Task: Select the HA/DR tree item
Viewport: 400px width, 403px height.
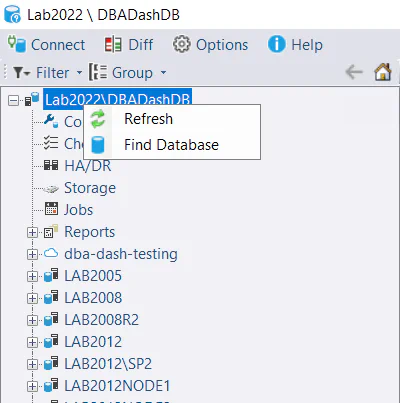Action: pyautogui.click(x=88, y=166)
